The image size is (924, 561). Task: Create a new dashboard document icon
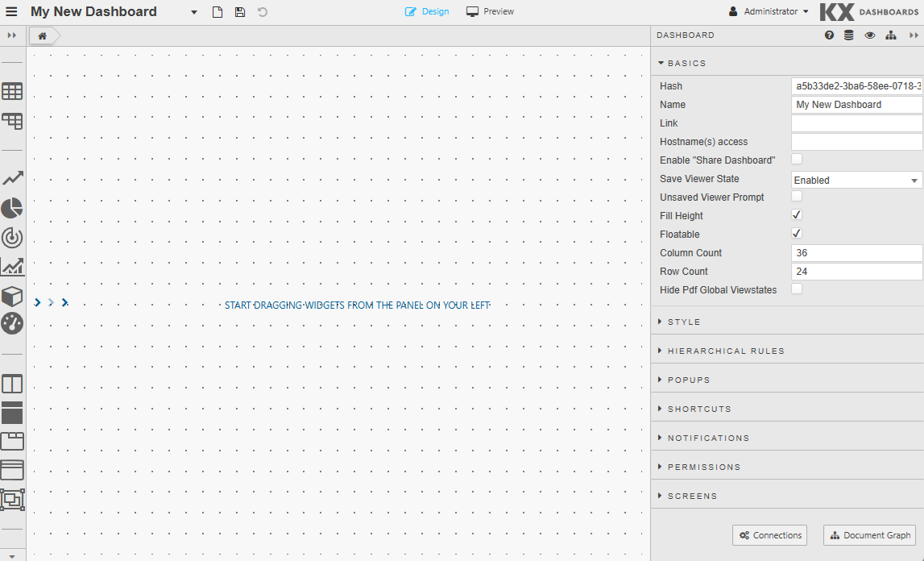click(x=218, y=12)
